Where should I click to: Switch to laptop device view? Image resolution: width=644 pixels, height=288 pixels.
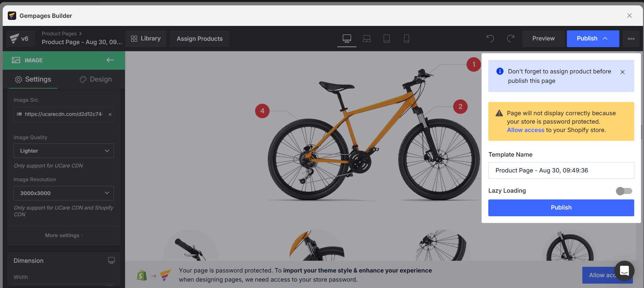[367, 38]
